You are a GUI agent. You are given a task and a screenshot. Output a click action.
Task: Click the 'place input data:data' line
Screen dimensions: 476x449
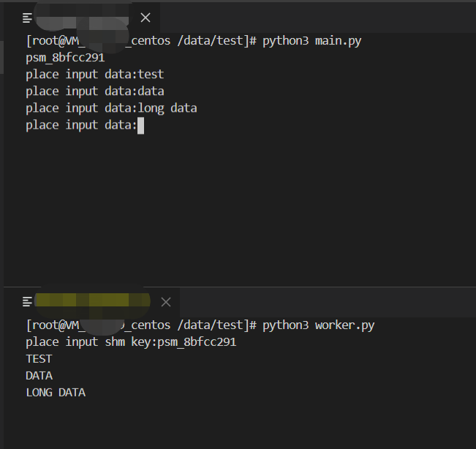95,91
